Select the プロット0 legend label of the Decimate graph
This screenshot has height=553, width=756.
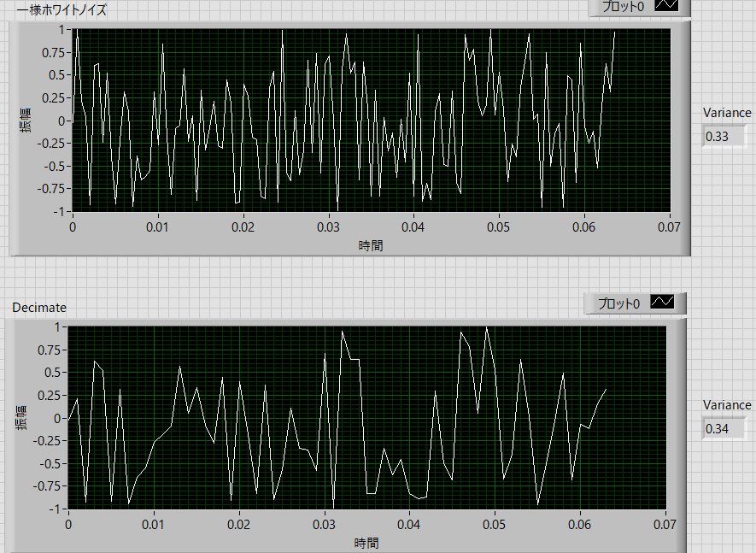click(617, 303)
